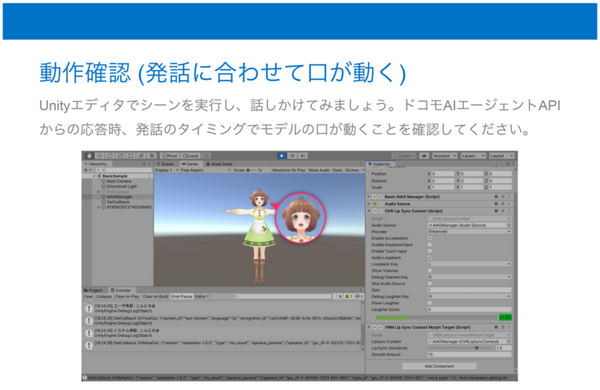
Task: Toggle Clear on Build in Console
Action: [155, 297]
